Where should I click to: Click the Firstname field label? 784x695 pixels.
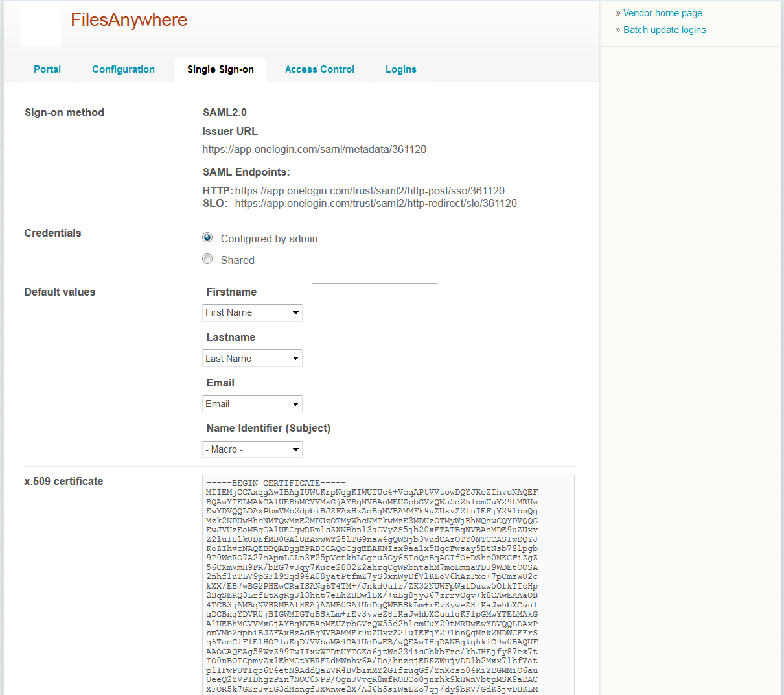pyautogui.click(x=231, y=292)
